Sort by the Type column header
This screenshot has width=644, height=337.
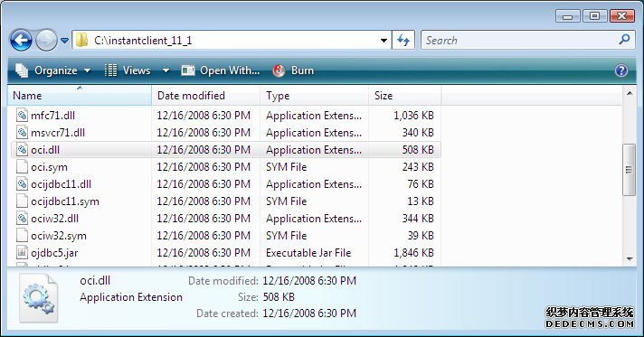(x=314, y=95)
